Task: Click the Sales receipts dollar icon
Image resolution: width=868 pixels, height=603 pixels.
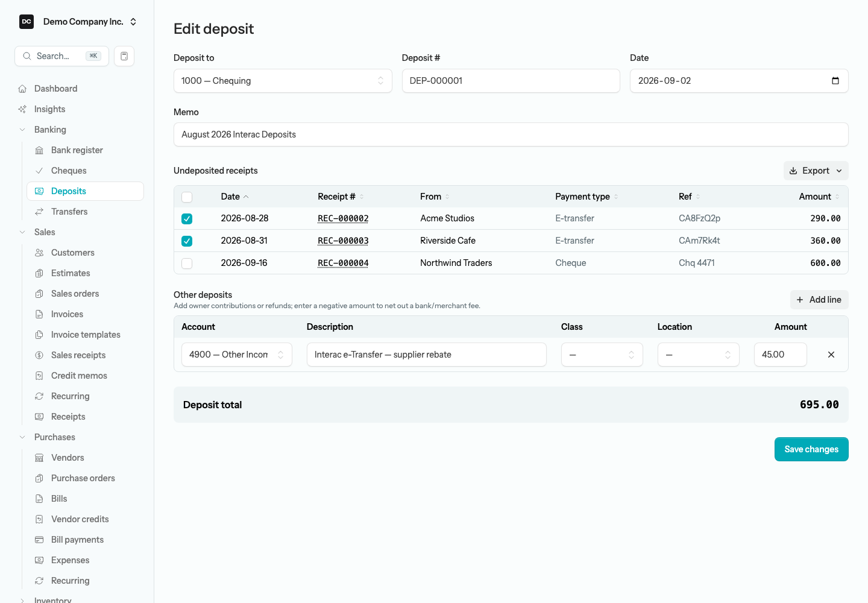Action: click(39, 355)
